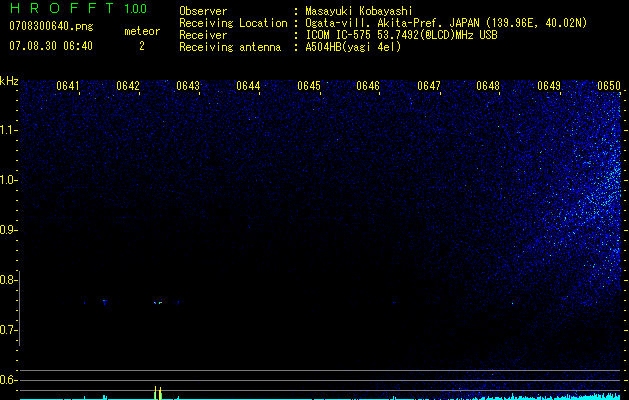629x400 pixels.
Task: Click the 0650 time marker
Action: (x=609, y=86)
